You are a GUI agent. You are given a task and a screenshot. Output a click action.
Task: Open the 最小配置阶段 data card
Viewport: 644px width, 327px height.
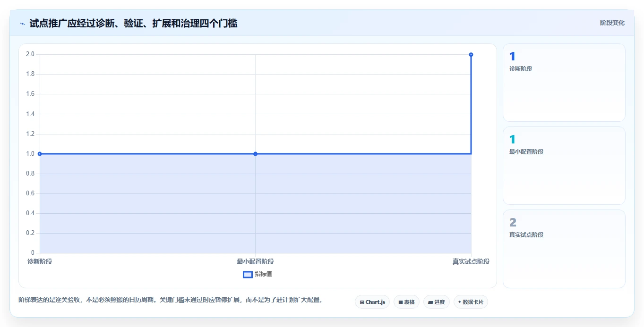pyautogui.click(x=564, y=166)
